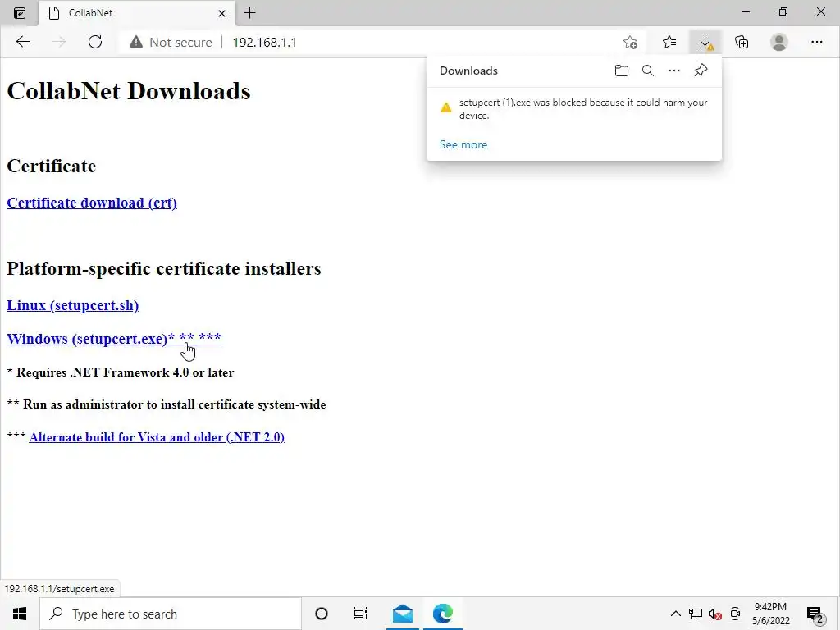This screenshot has width=840, height=630.
Task: Go back using the browser back arrow
Action: 22,42
